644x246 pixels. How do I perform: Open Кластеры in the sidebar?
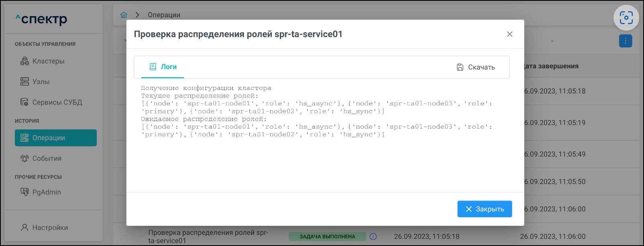[48, 61]
